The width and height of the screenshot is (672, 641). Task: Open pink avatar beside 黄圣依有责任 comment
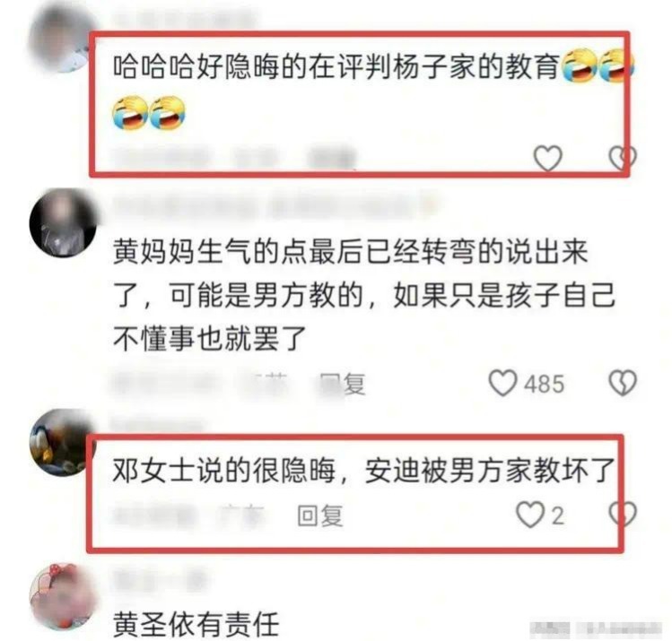click(x=63, y=596)
